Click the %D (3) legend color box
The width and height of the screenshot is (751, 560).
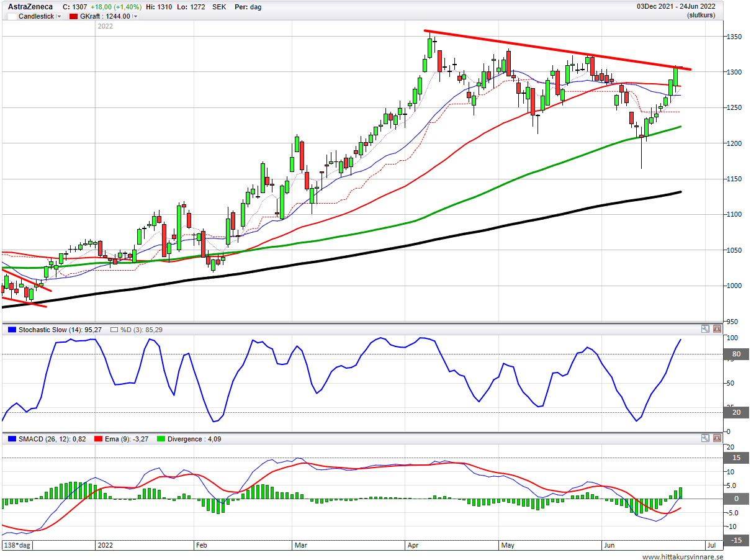click(114, 329)
